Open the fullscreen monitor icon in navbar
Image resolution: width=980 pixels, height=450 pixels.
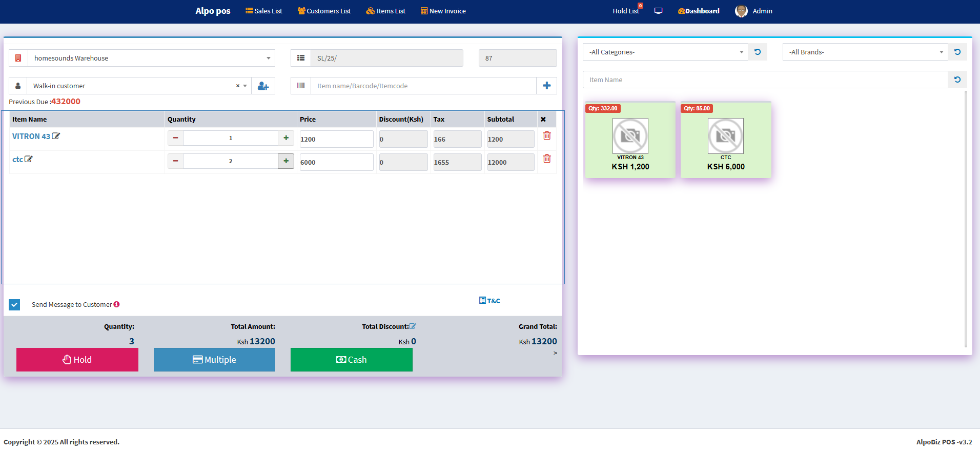[659, 11]
